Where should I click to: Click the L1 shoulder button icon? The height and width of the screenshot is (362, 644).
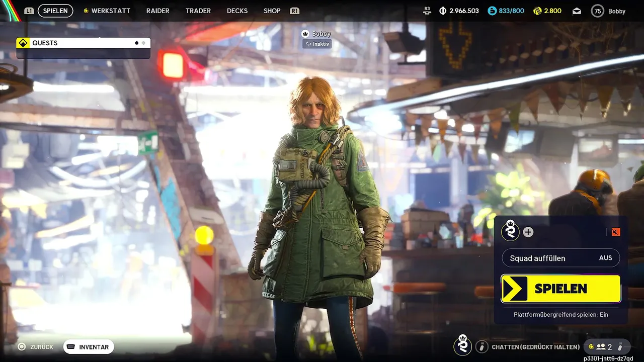[x=29, y=11]
